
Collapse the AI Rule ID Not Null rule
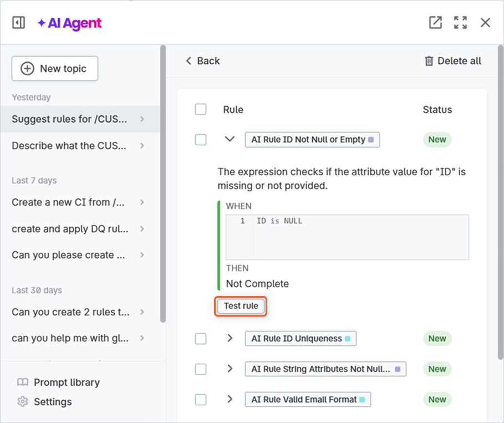pyautogui.click(x=230, y=139)
